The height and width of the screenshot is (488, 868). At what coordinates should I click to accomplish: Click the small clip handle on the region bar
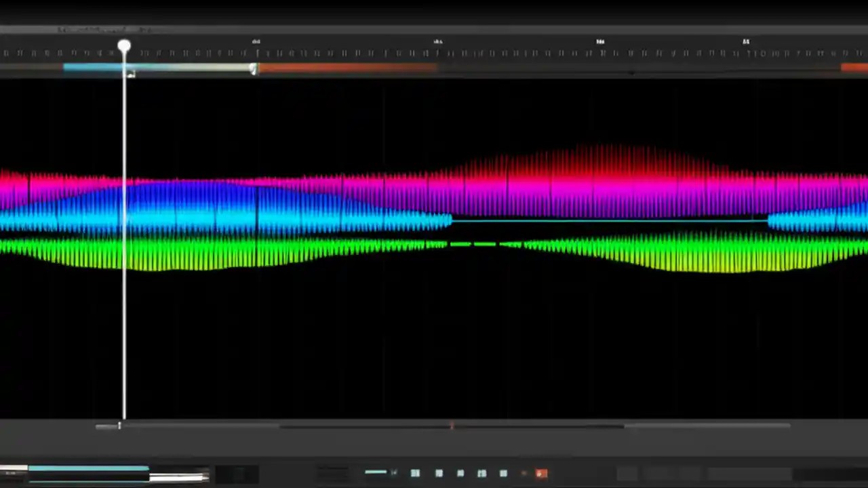[131, 73]
